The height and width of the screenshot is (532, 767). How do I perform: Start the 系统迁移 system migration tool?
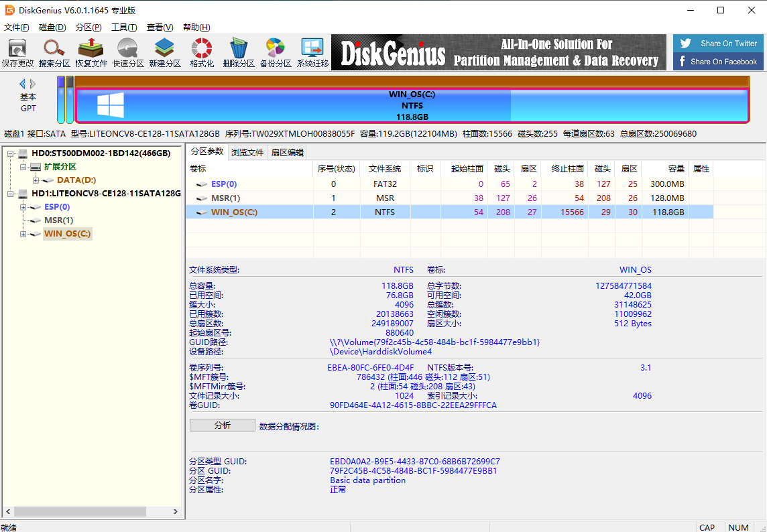click(x=312, y=53)
